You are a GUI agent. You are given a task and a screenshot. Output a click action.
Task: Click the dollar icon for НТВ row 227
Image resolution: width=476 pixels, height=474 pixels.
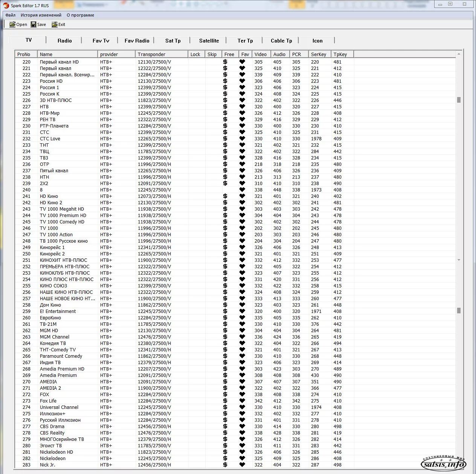[x=225, y=106]
